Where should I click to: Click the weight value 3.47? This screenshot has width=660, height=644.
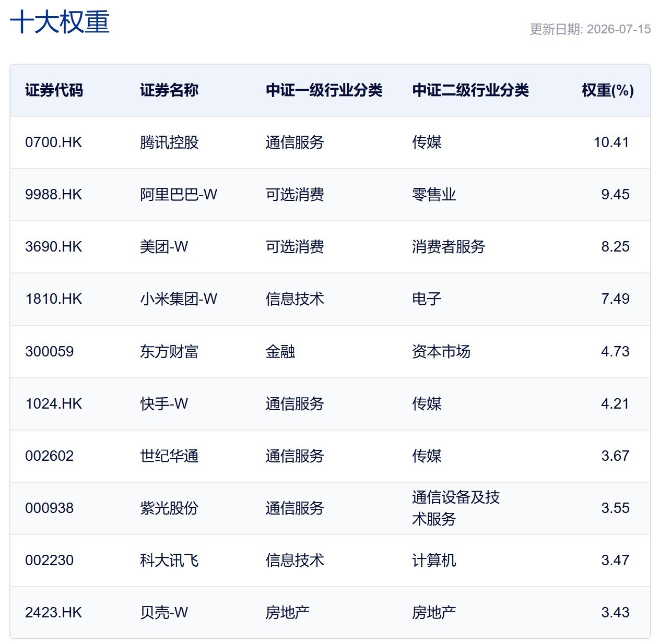615,560
